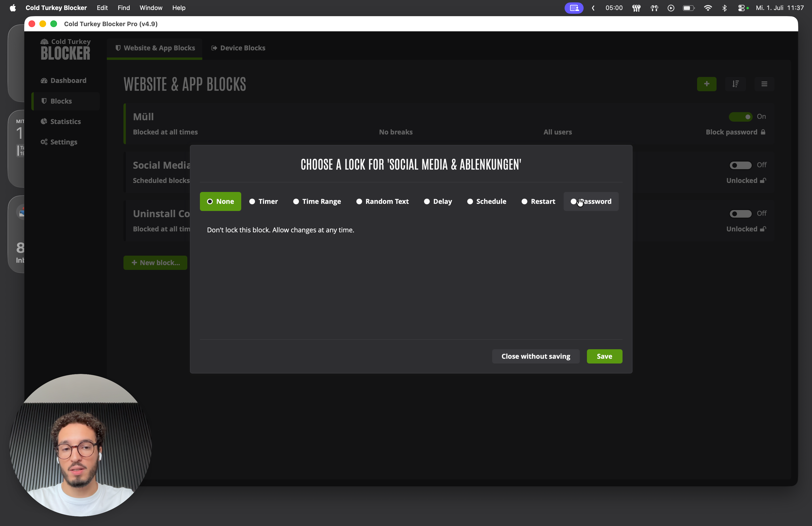The height and width of the screenshot is (526, 812).
Task: Select the Schedule lock option
Action: [486, 201]
